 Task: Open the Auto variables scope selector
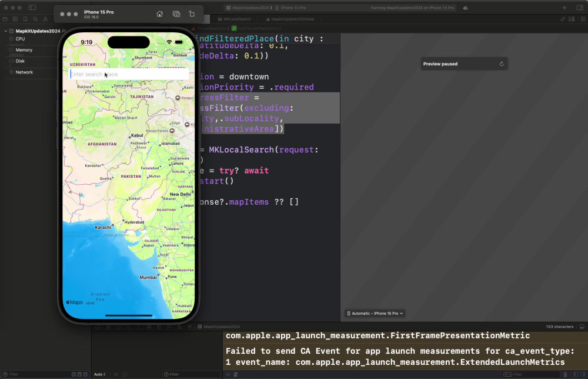pos(100,374)
